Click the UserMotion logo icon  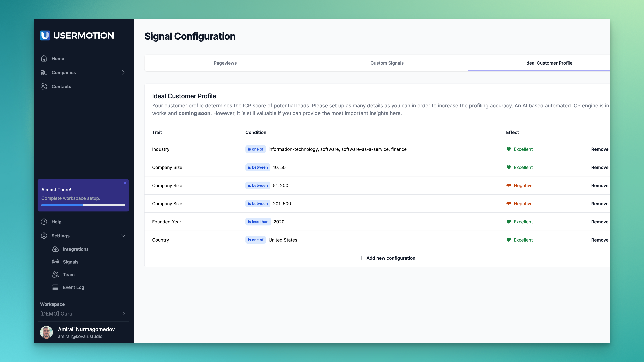[x=45, y=35]
